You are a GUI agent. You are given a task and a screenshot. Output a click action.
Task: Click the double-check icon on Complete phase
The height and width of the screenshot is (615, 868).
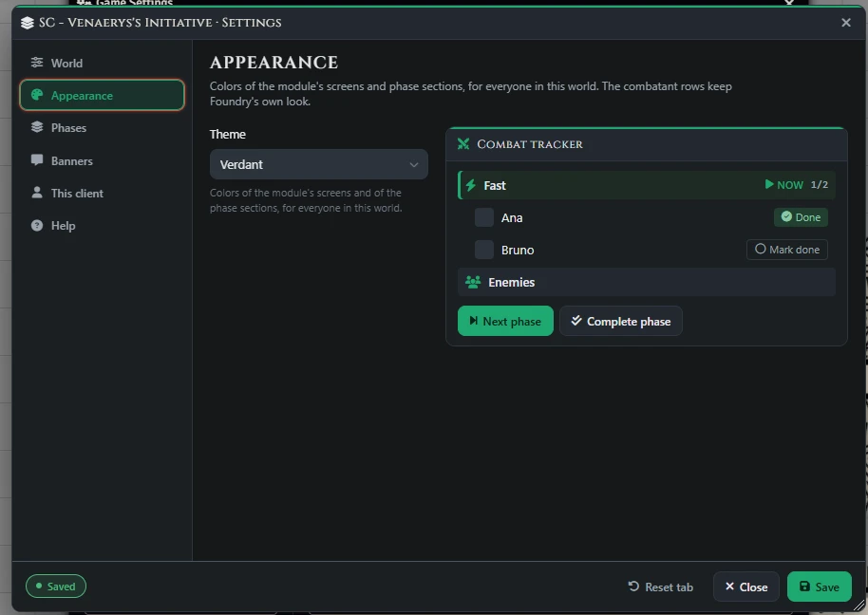[x=576, y=320]
